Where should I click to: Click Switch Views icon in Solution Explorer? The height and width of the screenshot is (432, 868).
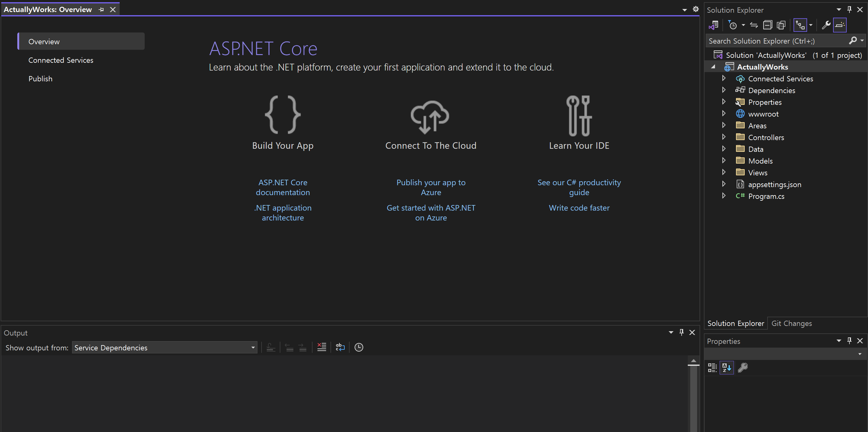pos(713,25)
